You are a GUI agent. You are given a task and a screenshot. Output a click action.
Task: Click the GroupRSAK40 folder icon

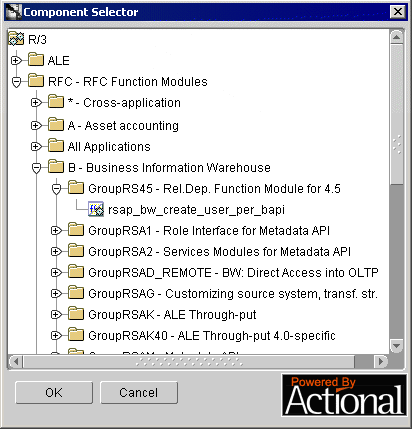pyautogui.click(x=76, y=335)
